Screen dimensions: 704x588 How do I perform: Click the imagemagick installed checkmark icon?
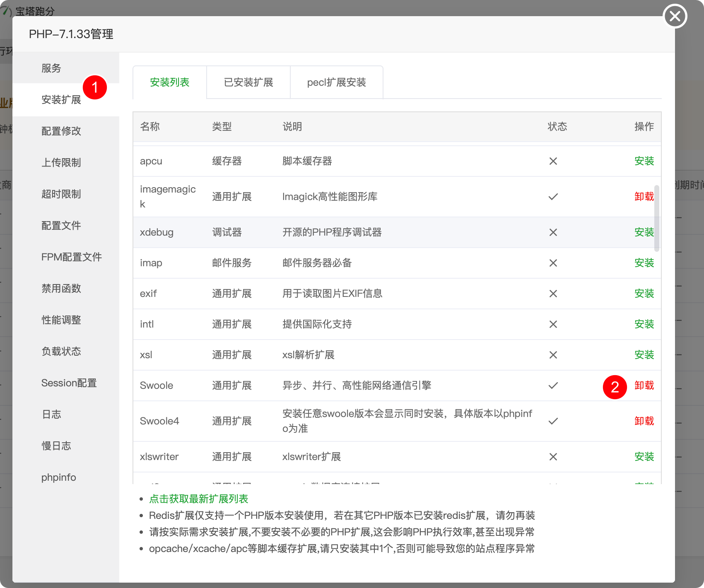553,197
